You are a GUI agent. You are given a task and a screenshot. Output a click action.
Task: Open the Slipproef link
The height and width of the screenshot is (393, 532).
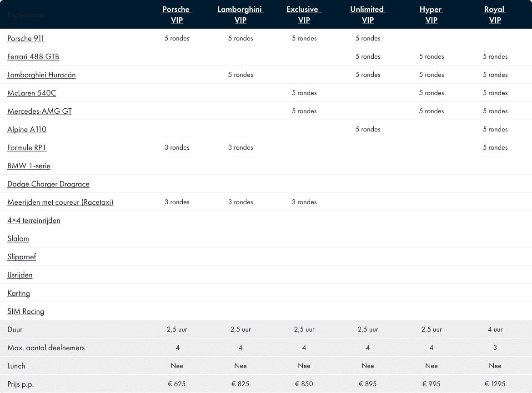pos(22,257)
